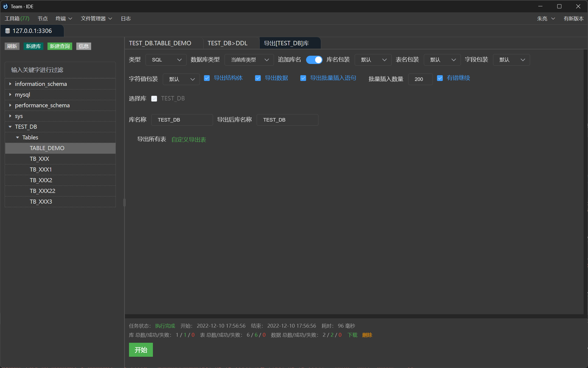Uncheck TEST_DB under 选择库
This screenshot has height=368, width=588.
pyautogui.click(x=154, y=99)
